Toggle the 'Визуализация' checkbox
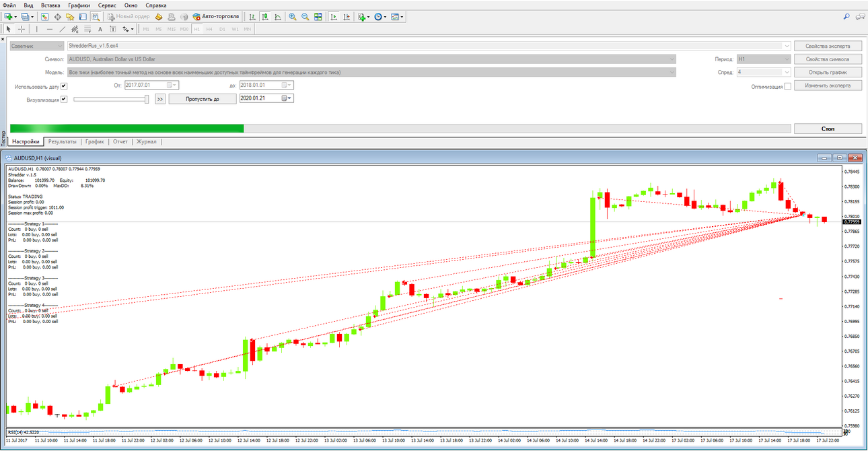This screenshot has height=451, width=868. (x=64, y=99)
